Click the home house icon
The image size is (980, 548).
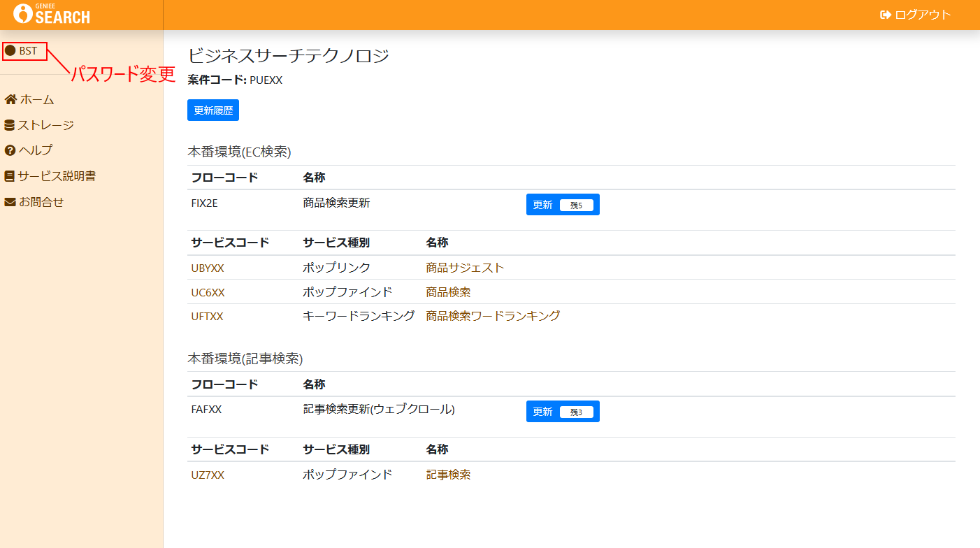click(10, 100)
